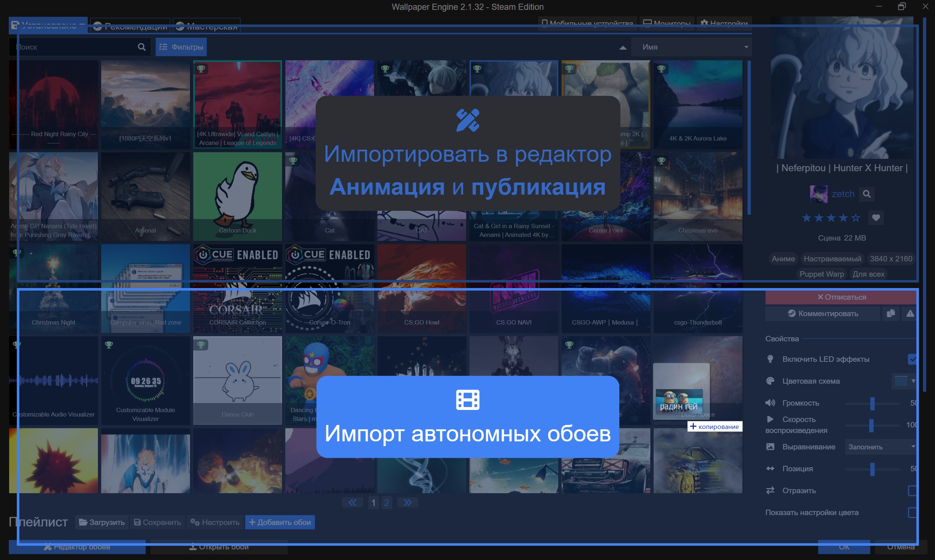This screenshot has height=560, width=935.
Task: Disable the Включить LED эффекты checkbox
Action: tap(912, 359)
